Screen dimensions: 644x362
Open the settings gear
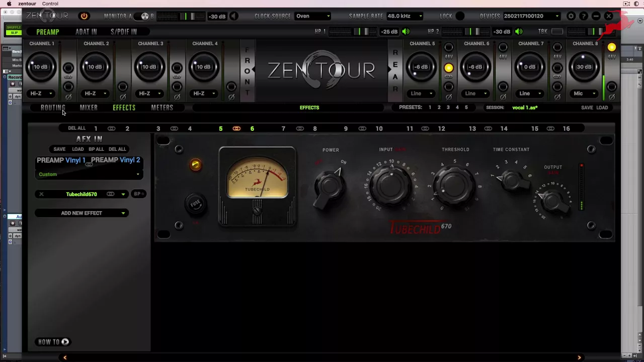[571, 16]
